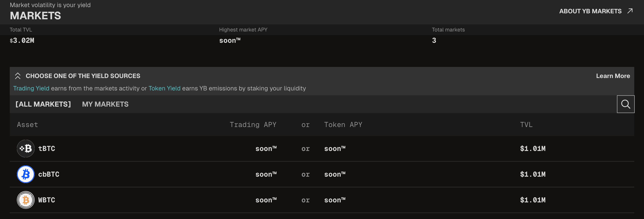Sort by the Asset column header
Viewport: 644px width, 219px height.
coord(27,125)
